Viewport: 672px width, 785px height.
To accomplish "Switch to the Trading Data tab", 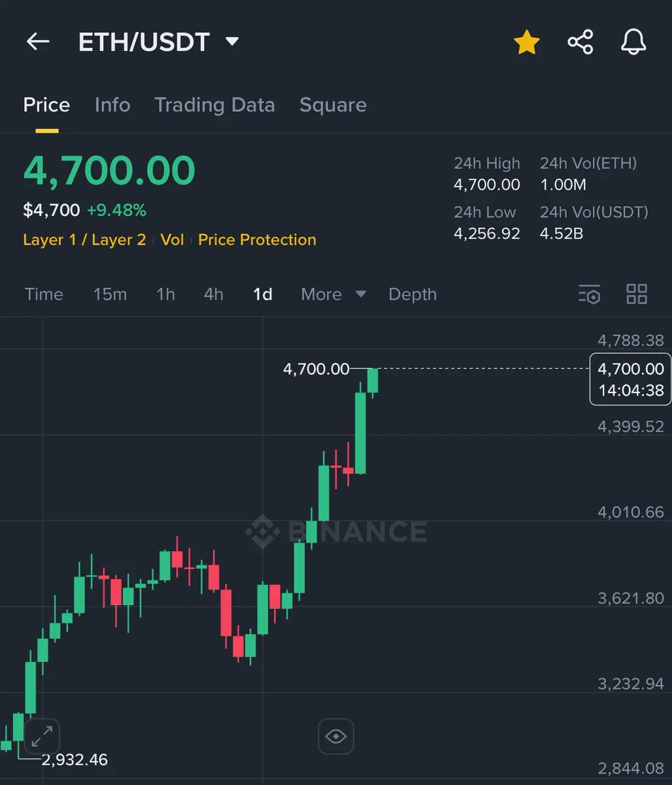I will 214,105.
